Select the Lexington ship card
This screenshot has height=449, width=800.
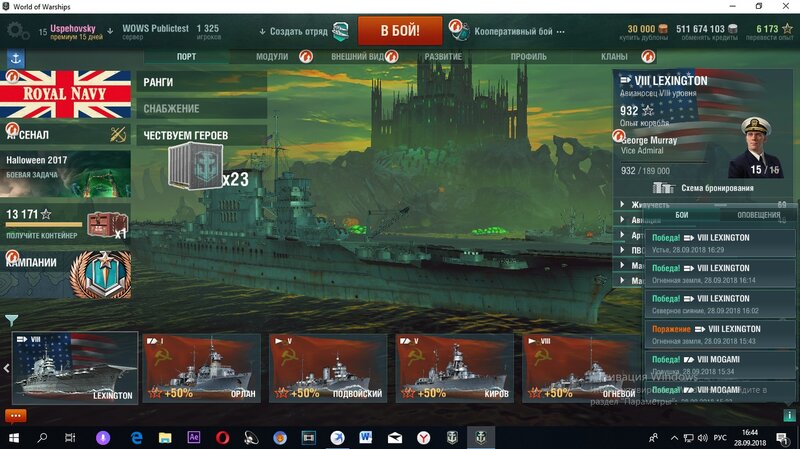pyautogui.click(x=75, y=368)
